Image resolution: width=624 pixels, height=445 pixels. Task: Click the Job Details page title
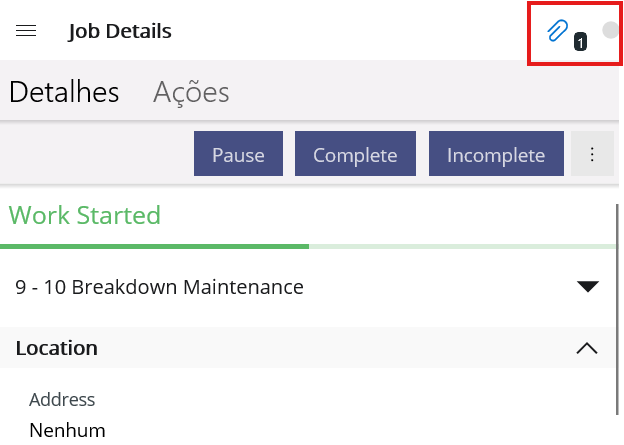120,31
